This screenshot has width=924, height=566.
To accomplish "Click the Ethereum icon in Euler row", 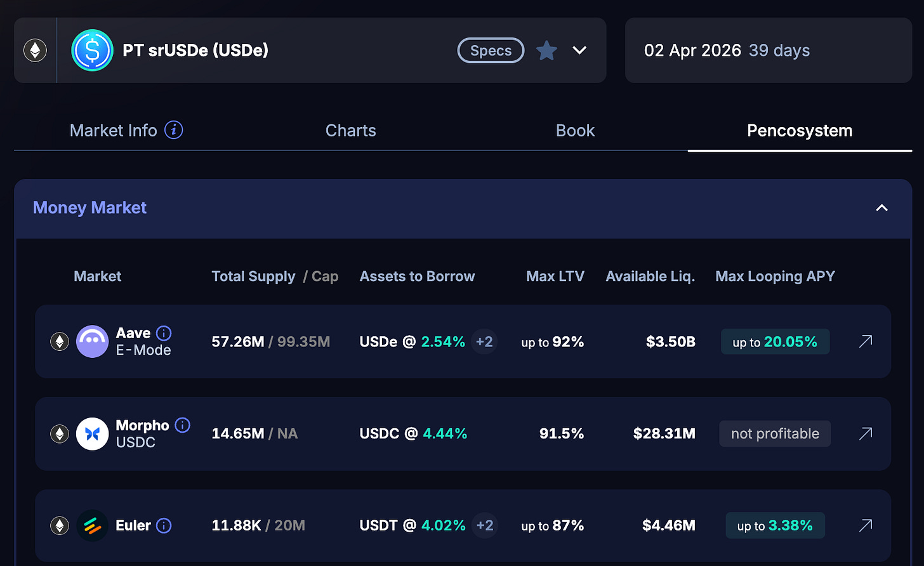I will pyautogui.click(x=60, y=525).
